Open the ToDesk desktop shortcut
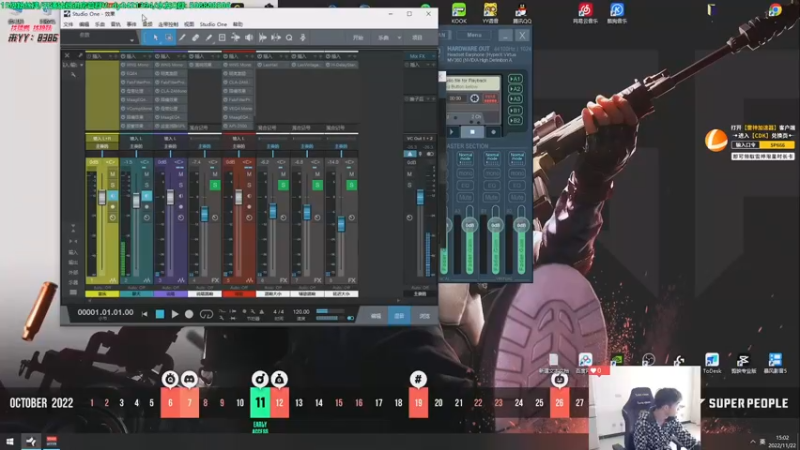This screenshot has width=800, height=450. [x=712, y=363]
